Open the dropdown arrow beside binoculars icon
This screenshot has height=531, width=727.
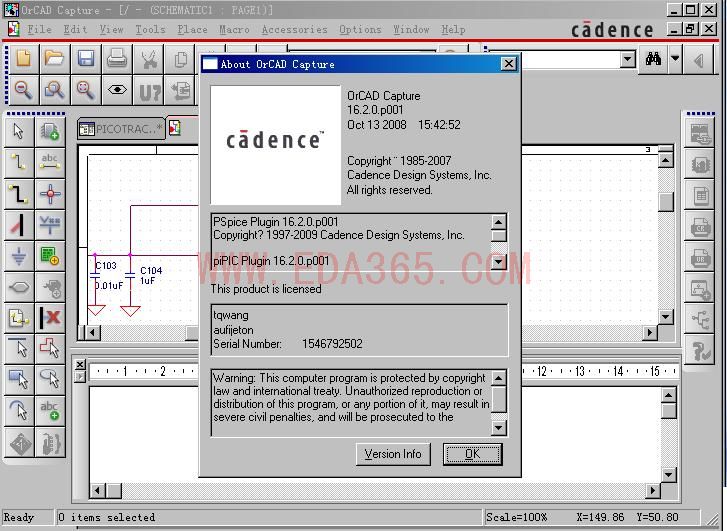pyautogui.click(x=676, y=59)
